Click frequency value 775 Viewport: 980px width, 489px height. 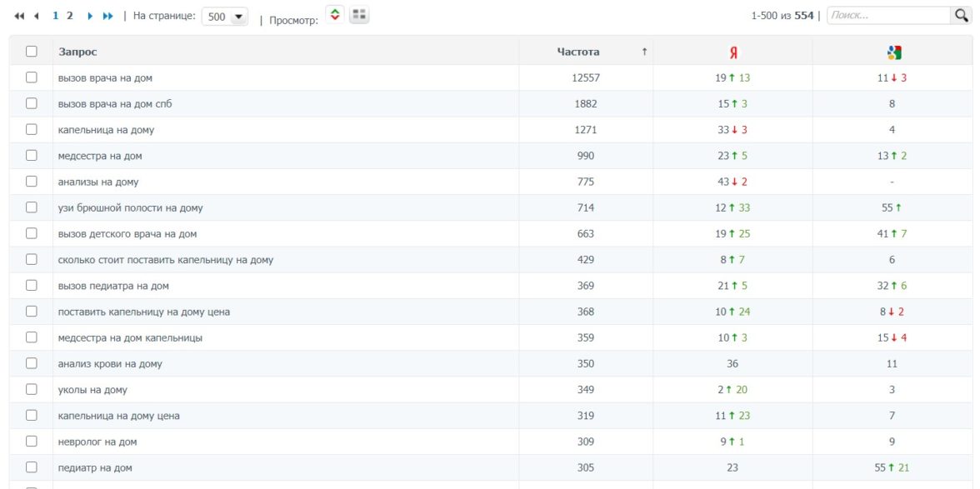tap(586, 182)
